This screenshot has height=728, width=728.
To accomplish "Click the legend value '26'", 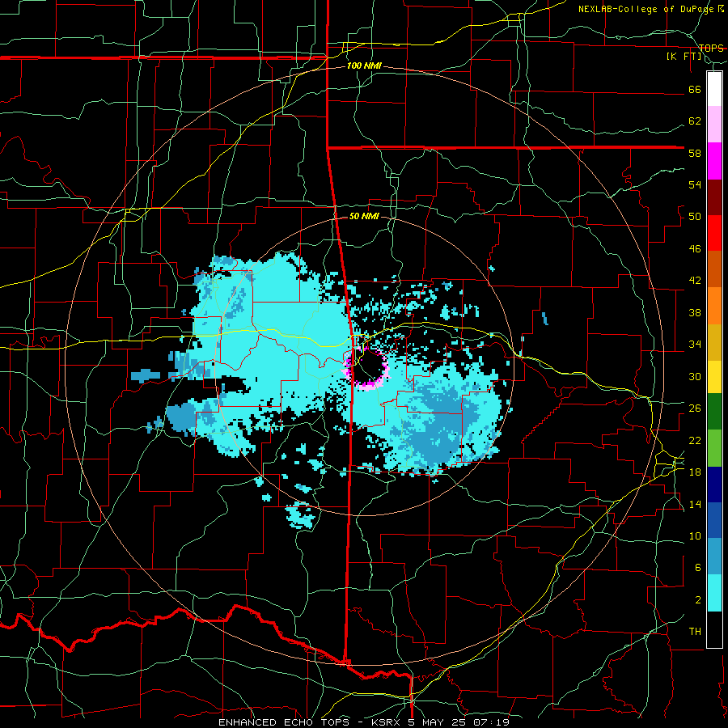I will 695,408.
